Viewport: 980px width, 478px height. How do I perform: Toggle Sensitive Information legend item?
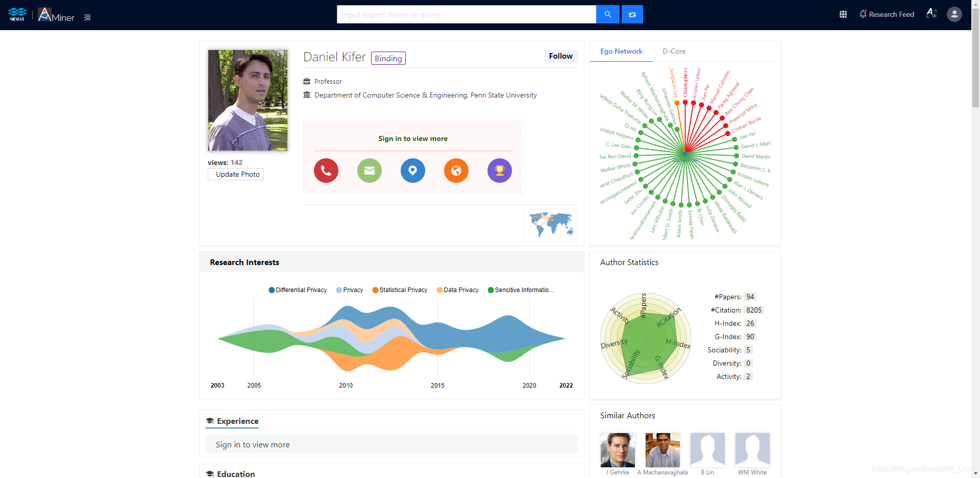tap(521, 290)
